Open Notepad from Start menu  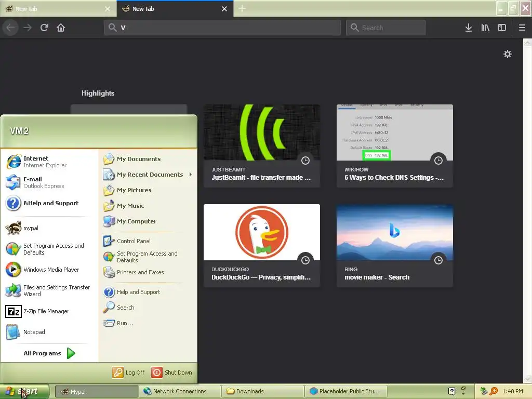pos(49,332)
